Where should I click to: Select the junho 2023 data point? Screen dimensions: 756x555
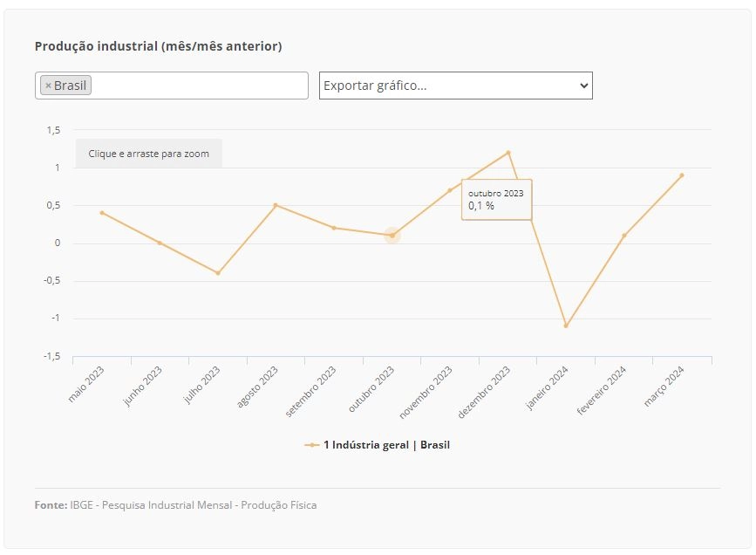pos(160,243)
